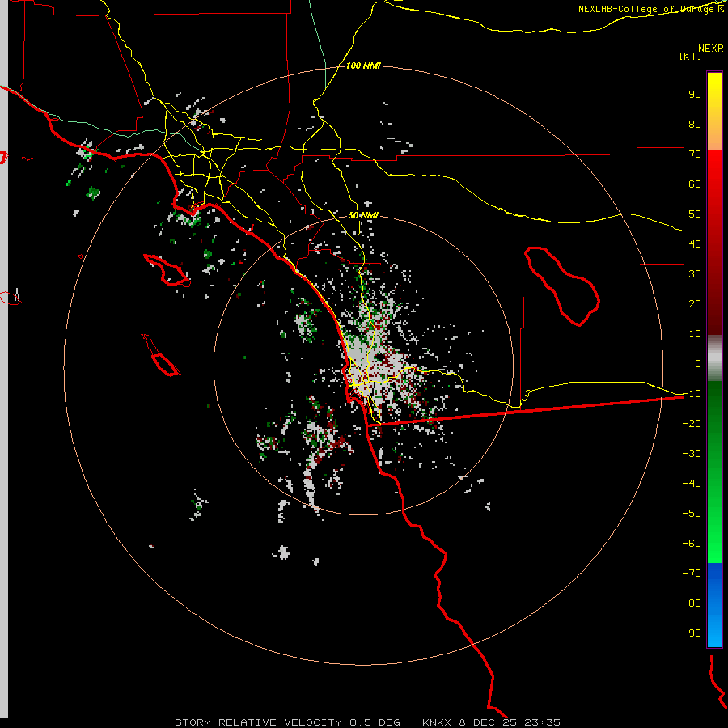Click the positive 90 scale value

(x=695, y=95)
